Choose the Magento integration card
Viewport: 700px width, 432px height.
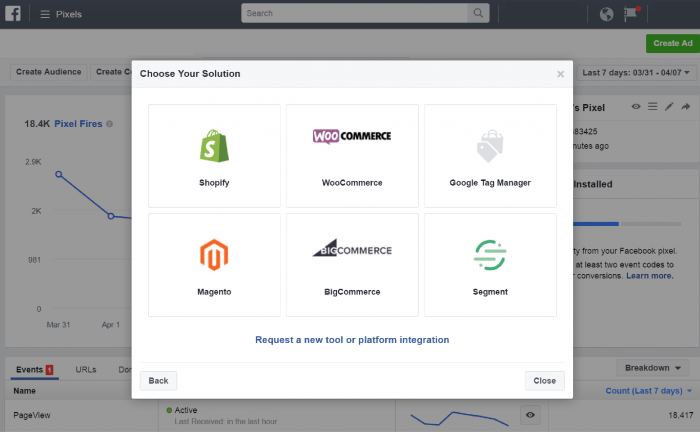(x=214, y=265)
